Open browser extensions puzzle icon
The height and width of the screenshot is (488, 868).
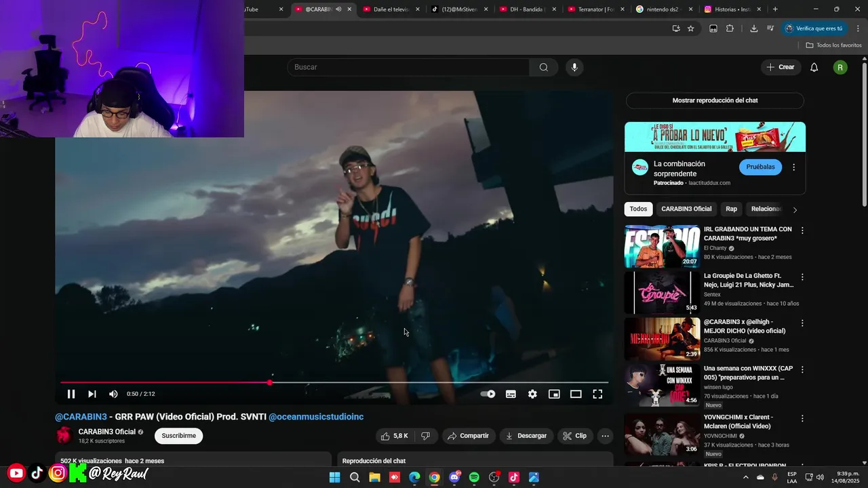(x=730, y=28)
